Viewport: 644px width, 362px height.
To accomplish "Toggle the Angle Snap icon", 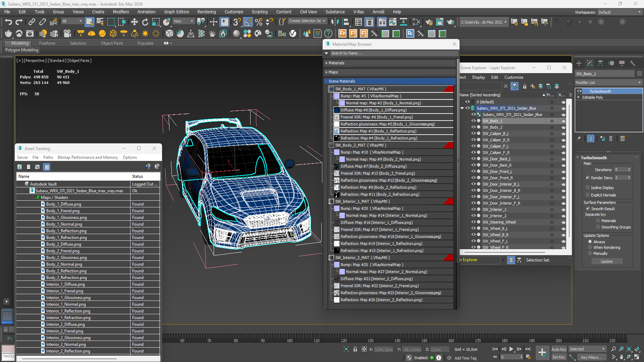I will tap(248, 22).
